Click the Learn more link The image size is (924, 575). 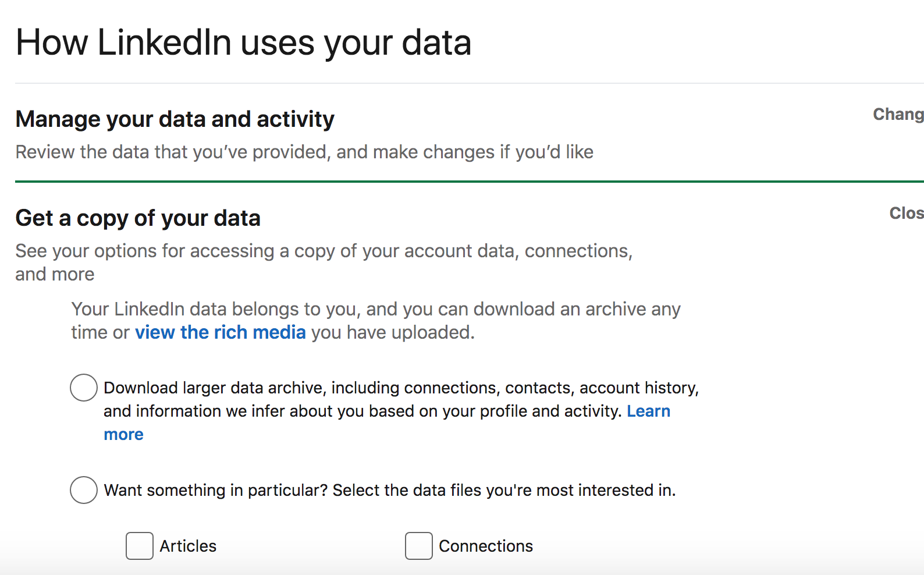(648, 411)
